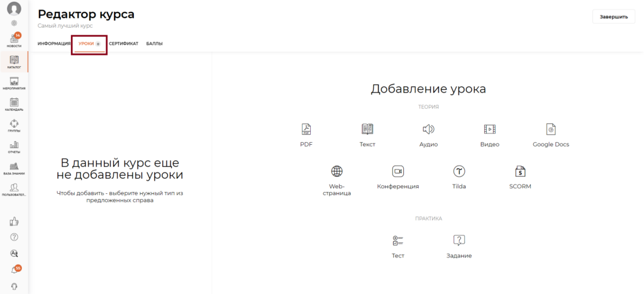Open the Сертификат tab
644x294 pixels.
[x=123, y=44]
